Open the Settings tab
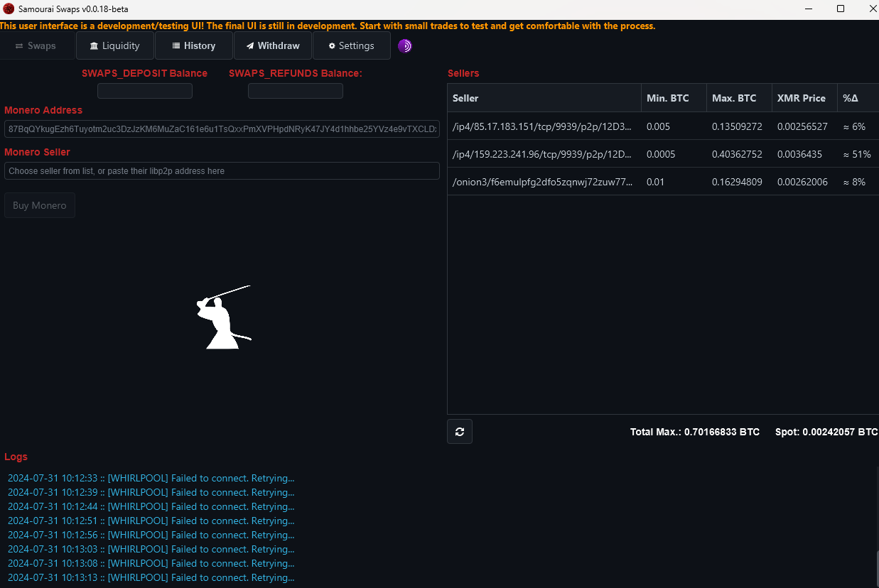This screenshot has width=879, height=588. [x=351, y=46]
